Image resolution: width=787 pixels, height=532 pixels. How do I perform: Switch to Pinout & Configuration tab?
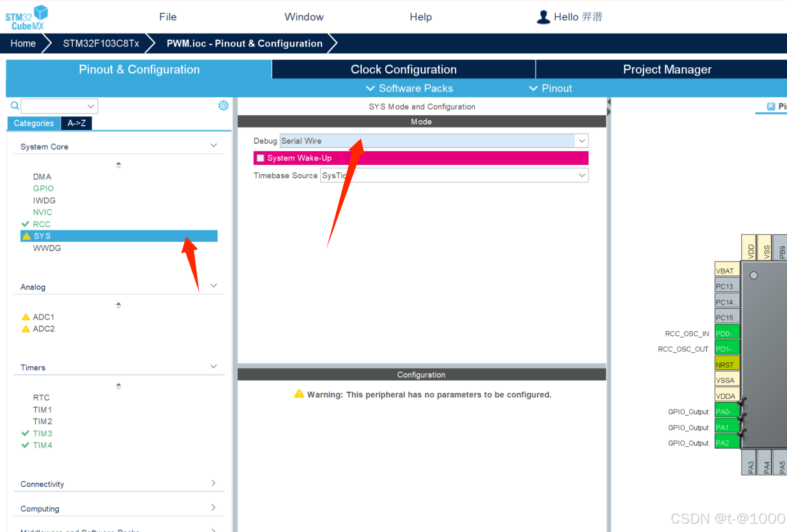139,69
